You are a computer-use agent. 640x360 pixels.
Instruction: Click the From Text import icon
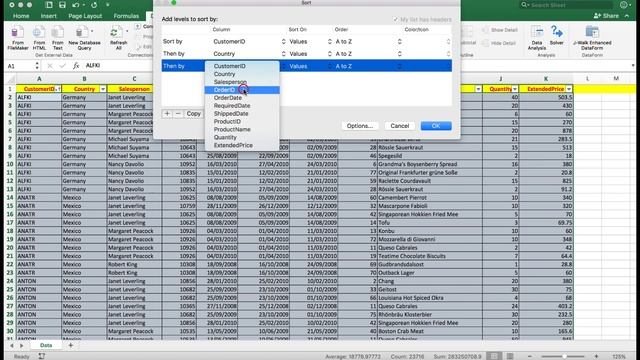point(58,37)
